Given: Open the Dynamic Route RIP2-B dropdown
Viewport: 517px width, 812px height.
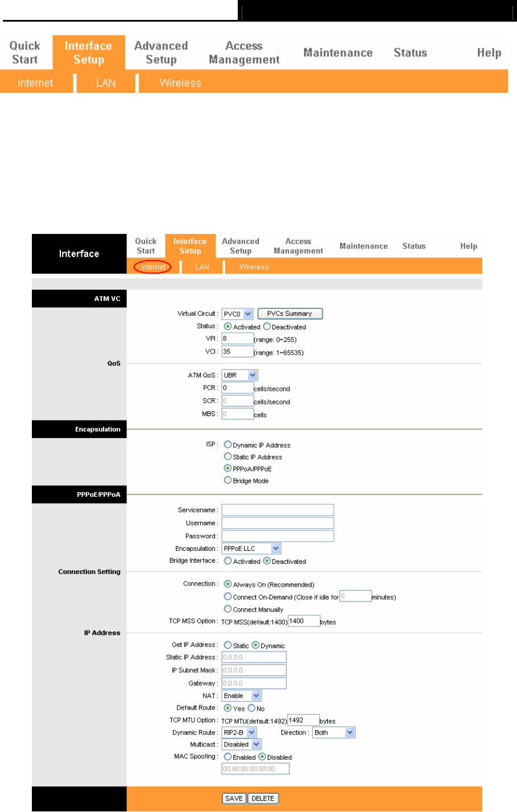Looking at the screenshot, I should [x=239, y=733].
